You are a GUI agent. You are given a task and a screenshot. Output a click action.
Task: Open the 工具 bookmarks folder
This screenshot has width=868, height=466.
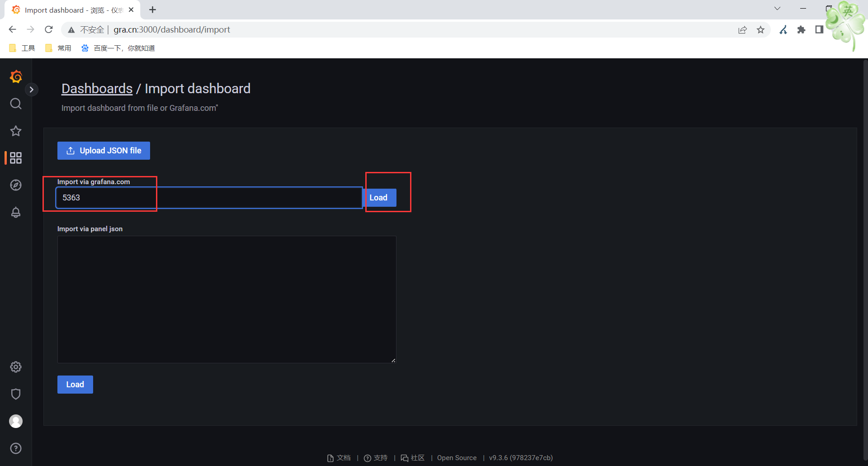(x=22, y=48)
